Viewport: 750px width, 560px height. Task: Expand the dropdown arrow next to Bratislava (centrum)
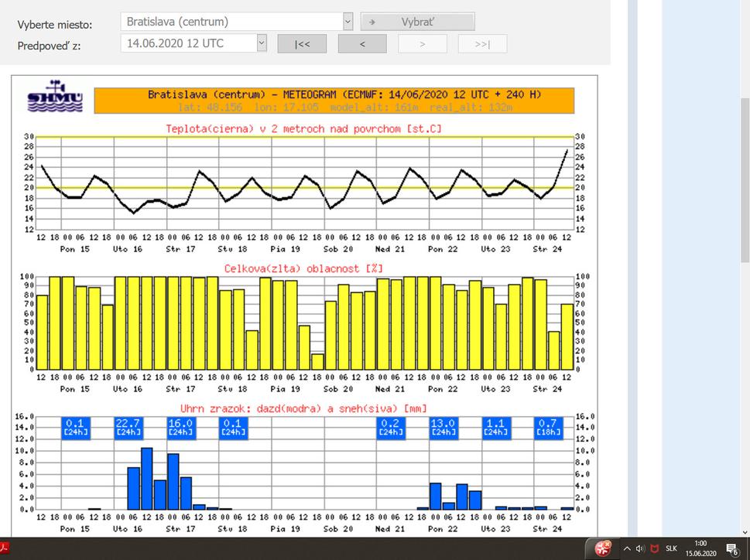coord(348,22)
